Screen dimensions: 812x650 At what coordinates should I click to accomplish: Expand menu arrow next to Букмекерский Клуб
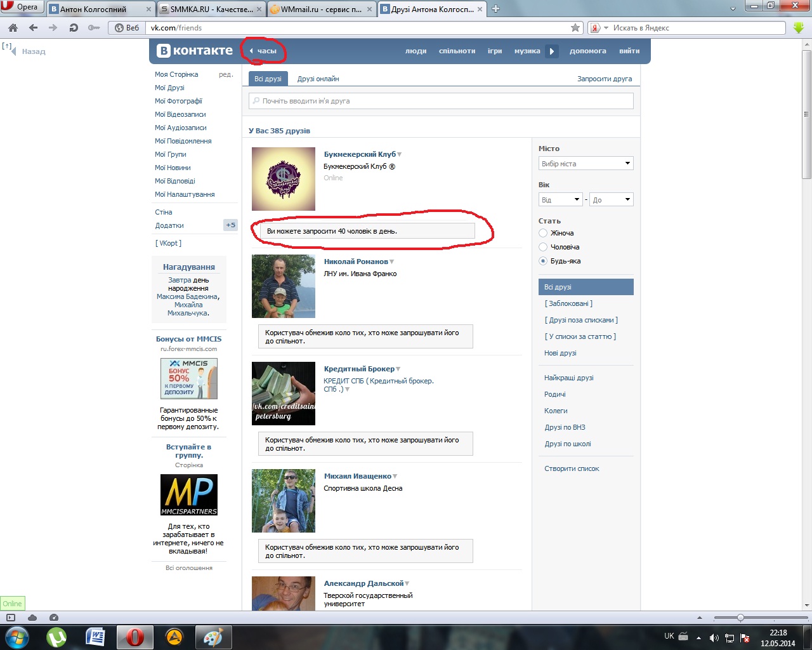pyautogui.click(x=400, y=154)
